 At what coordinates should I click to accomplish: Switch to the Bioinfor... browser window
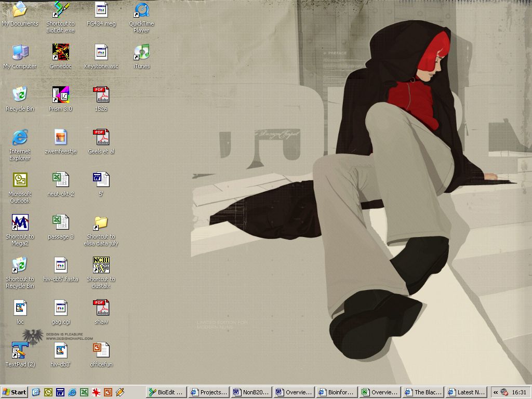tap(337, 392)
